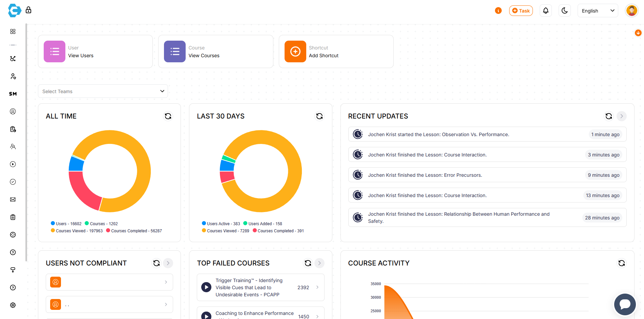Open the chat support bubble
Image resolution: width=644 pixels, height=319 pixels.
click(x=625, y=304)
